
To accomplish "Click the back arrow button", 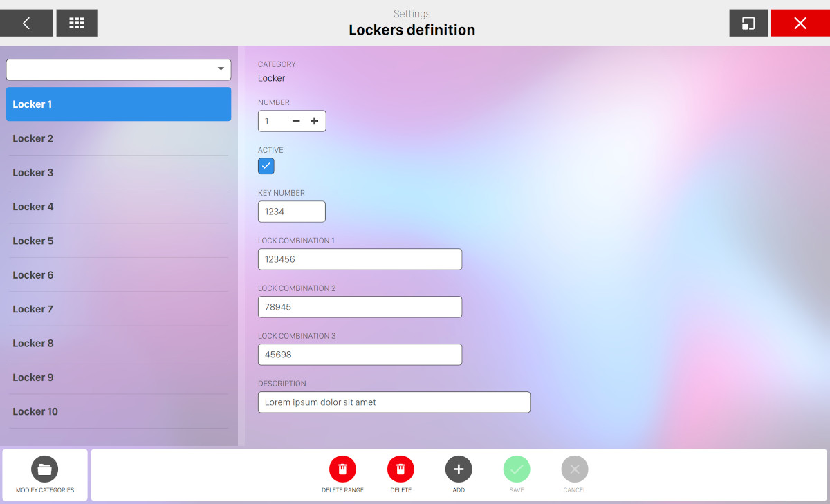I will click(x=26, y=23).
